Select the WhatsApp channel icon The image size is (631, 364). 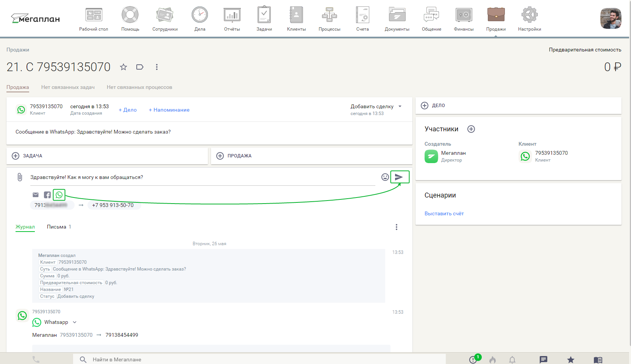point(59,195)
